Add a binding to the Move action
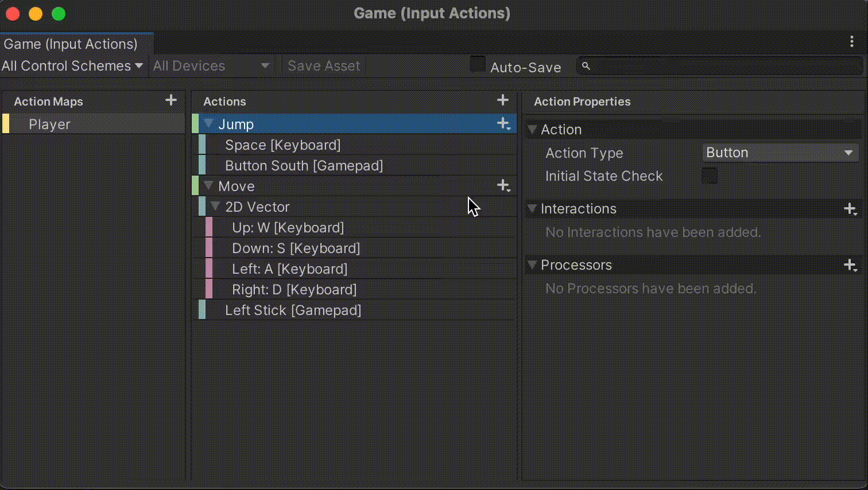This screenshot has height=490, width=868. pos(503,186)
